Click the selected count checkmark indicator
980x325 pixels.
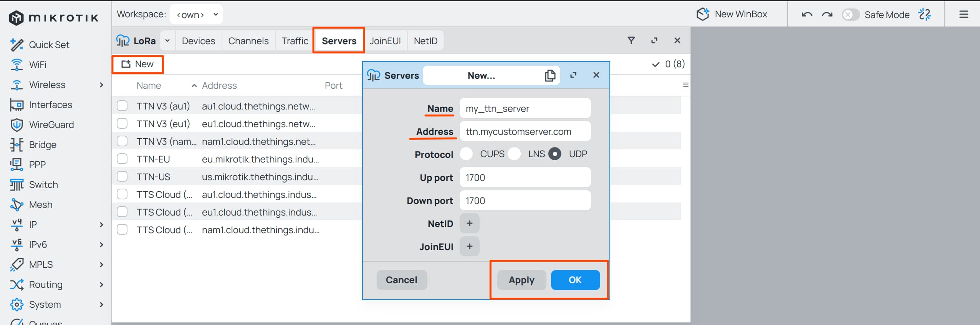click(656, 65)
